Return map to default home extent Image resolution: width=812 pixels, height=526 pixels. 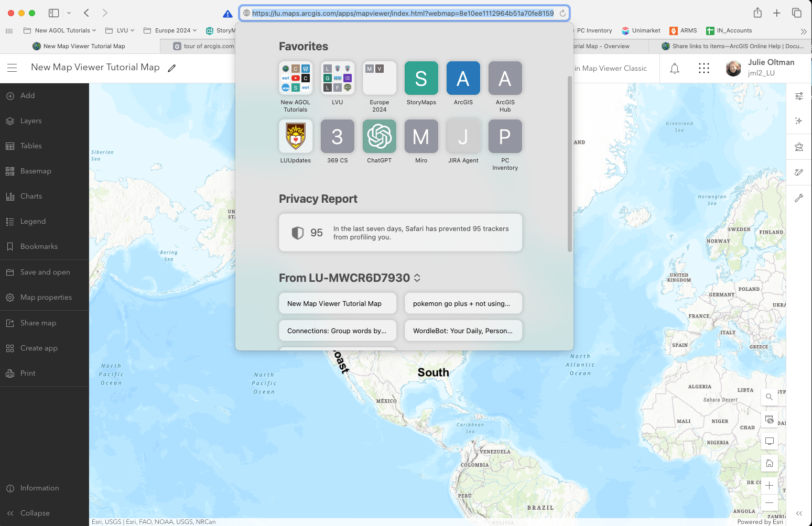[x=769, y=463]
